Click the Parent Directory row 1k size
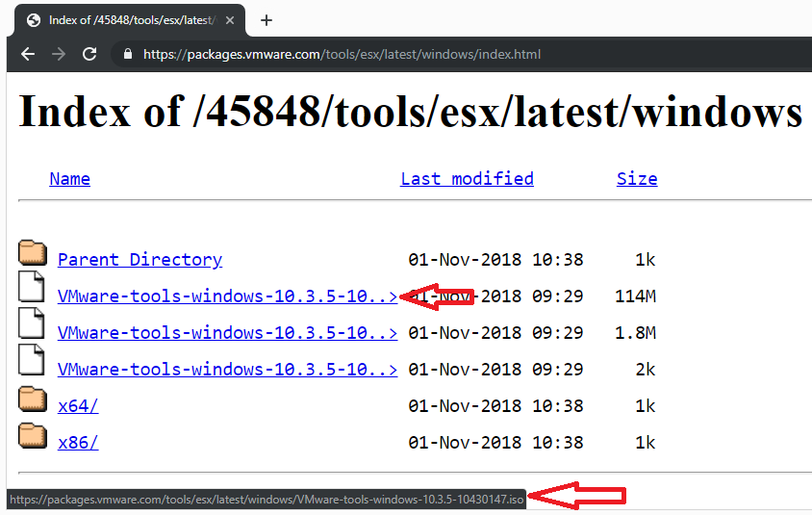The width and height of the screenshot is (812, 515). pos(646,260)
